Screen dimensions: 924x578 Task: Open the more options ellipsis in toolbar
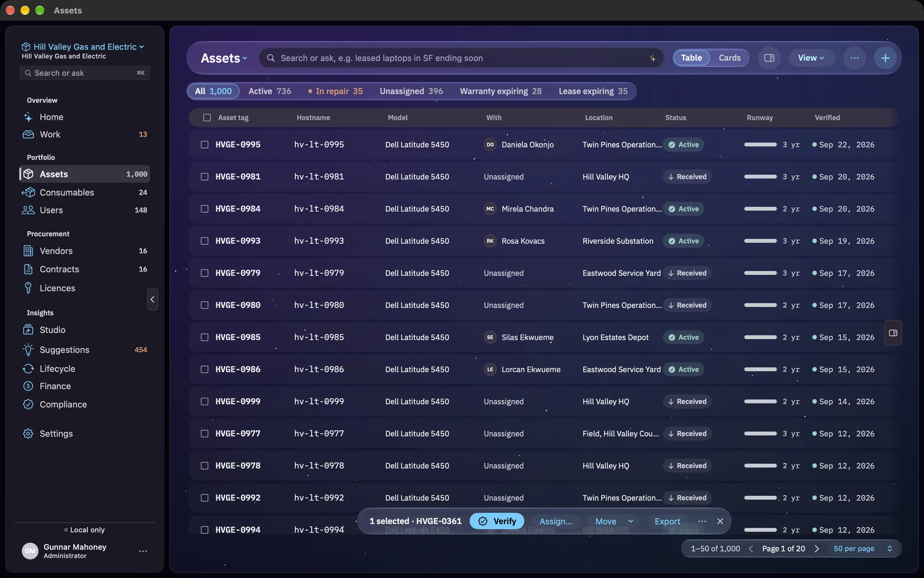point(854,58)
